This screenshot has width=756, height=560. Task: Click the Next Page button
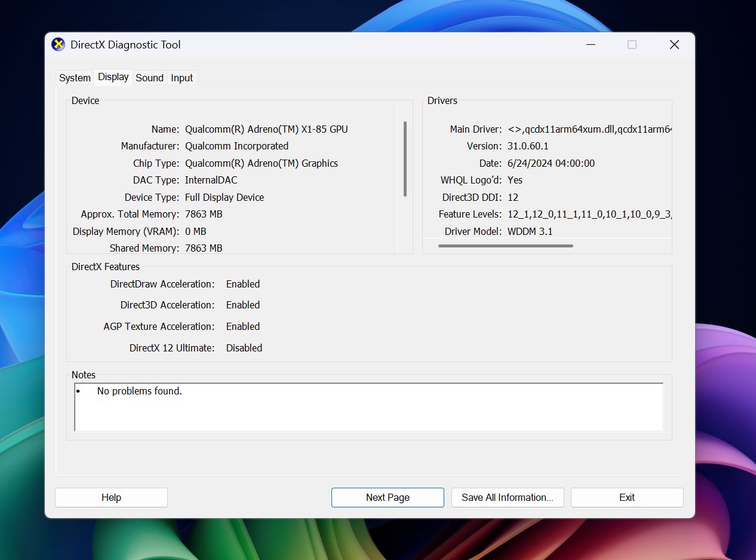(388, 497)
